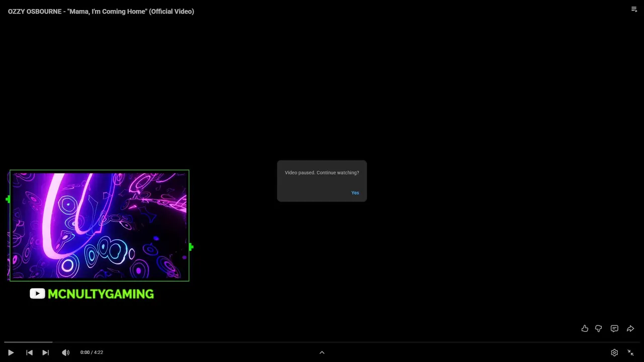Viewport: 644px width, 362px height.
Task: Expand the more videos chevron
Action: 322,352
